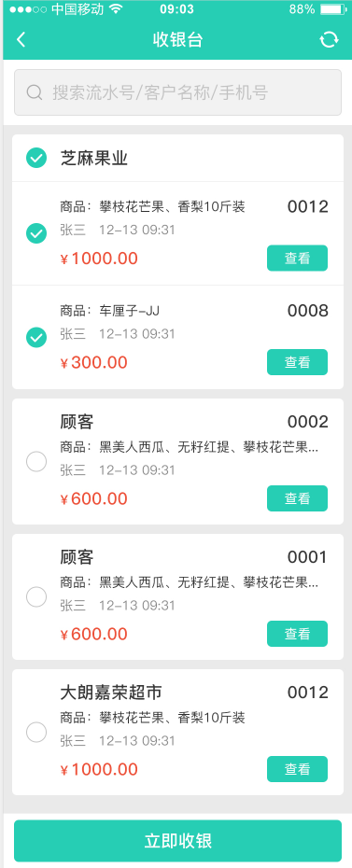
Task: View details of 芝麻果业 order 0012
Action: (297, 258)
